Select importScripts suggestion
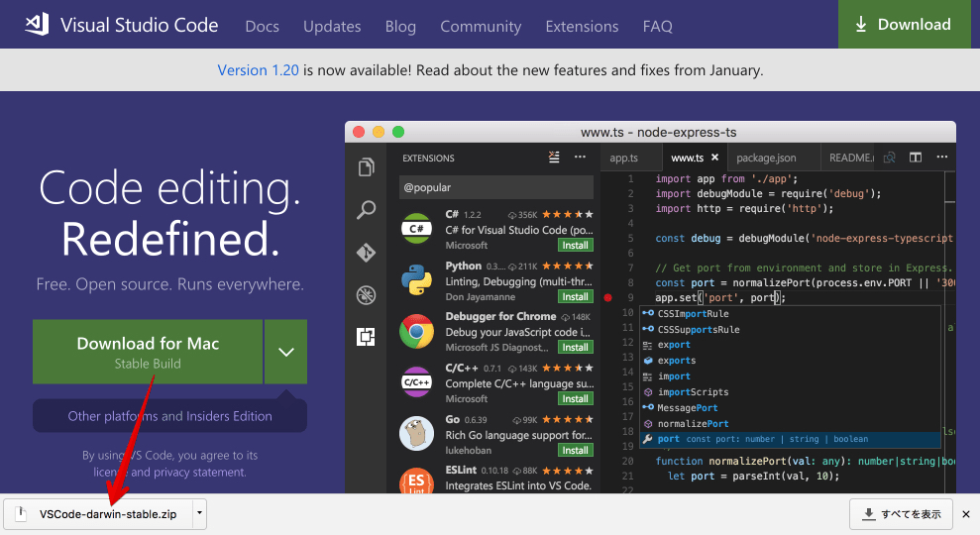This screenshot has height=535, width=980. (x=791, y=392)
